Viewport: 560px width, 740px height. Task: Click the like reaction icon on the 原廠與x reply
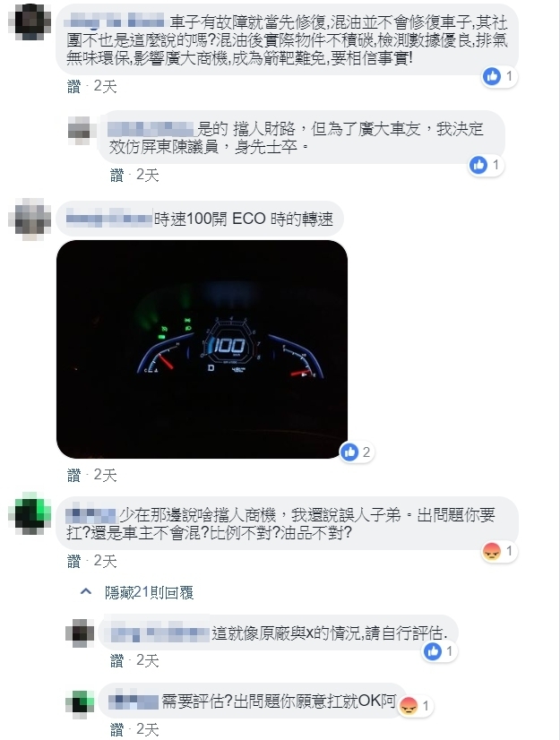[x=432, y=651]
